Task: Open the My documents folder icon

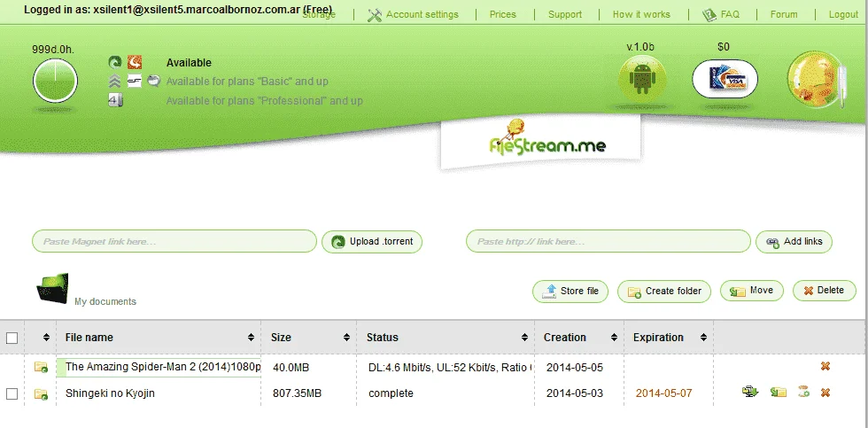Action: click(x=53, y=288)
